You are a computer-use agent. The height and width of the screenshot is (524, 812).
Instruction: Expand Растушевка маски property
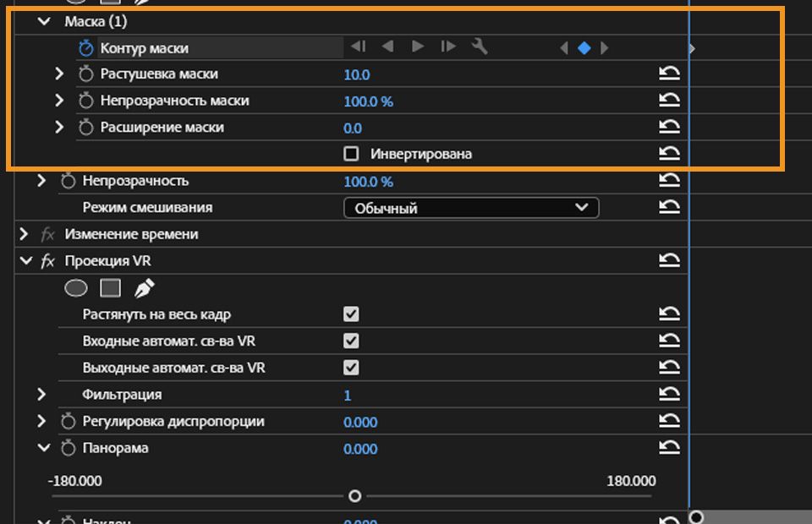(x=59, y=74)
